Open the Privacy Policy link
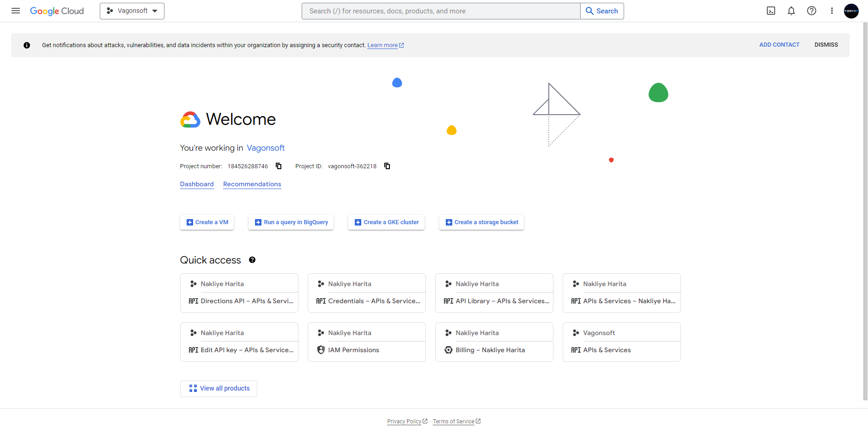 pos(404,422)
